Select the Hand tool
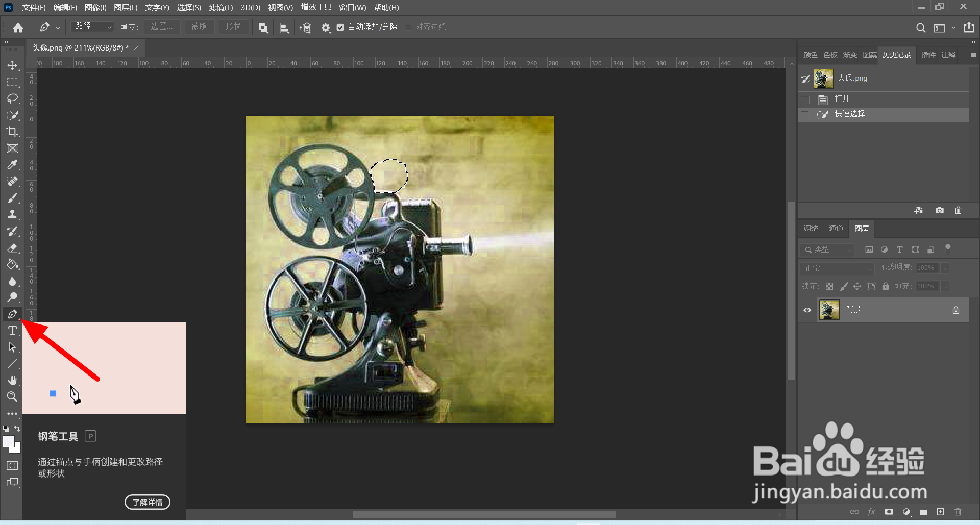This screenshot has height=525, width=980. pos(12,381)
